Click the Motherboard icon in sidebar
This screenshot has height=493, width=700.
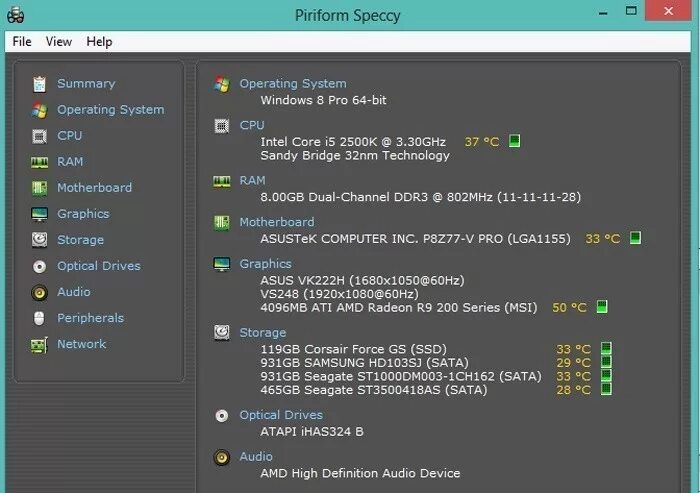[39, 188]
